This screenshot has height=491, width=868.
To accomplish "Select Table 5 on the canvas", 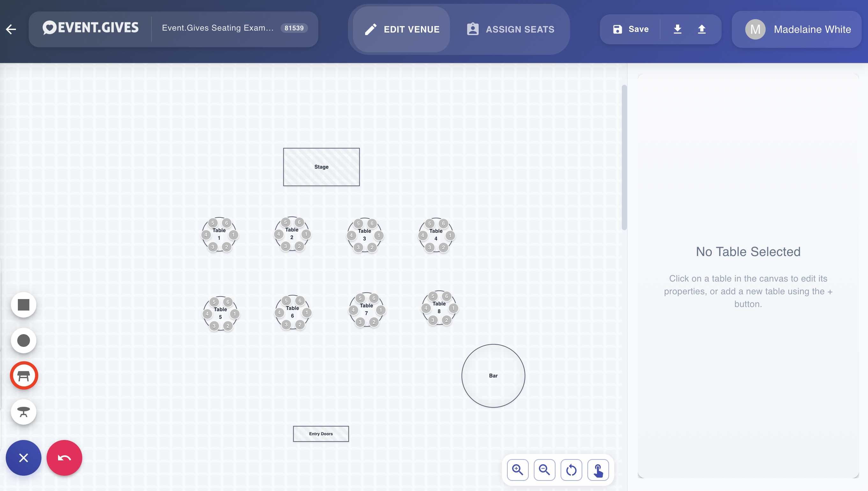I will pyautogui.click(x=221, y=313).
